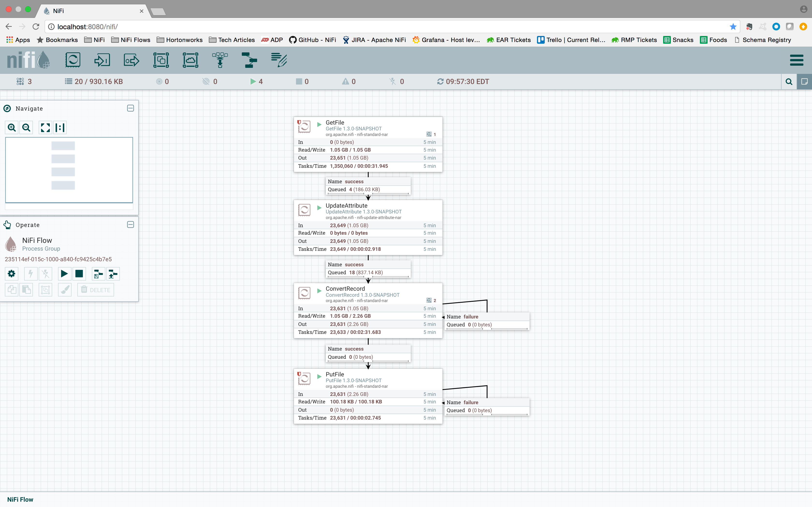Open the global hamburger menu

pos(796,60)
